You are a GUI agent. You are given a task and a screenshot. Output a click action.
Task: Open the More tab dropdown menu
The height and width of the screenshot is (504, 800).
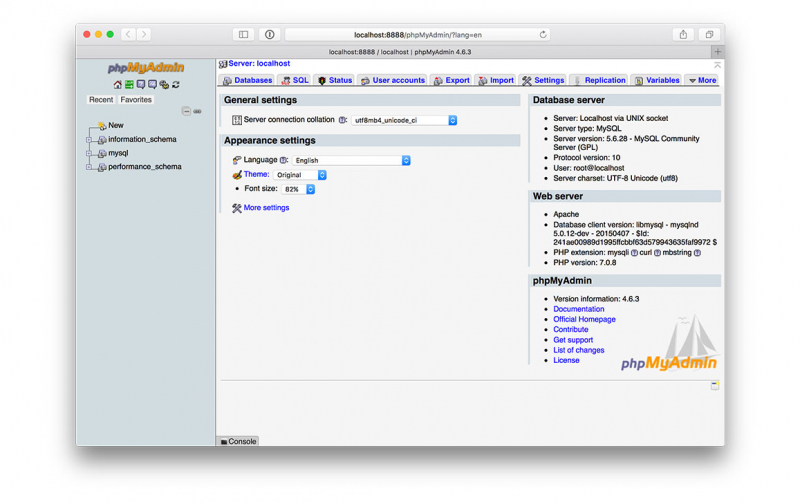coord(702,80)
